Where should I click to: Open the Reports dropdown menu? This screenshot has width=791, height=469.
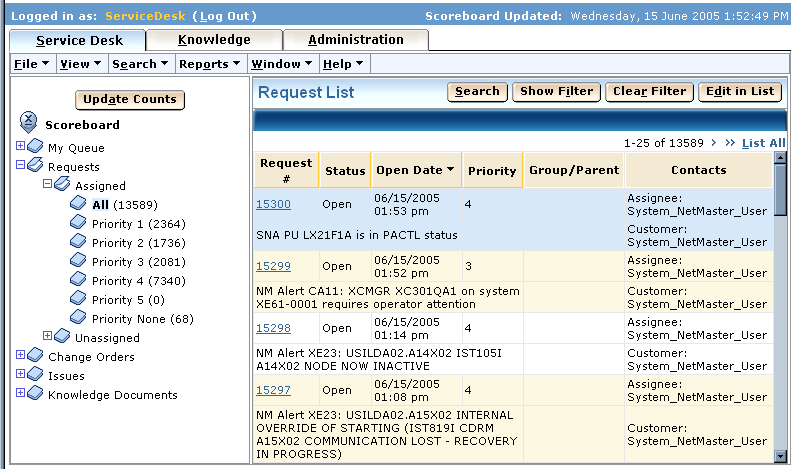click(209, 64)
